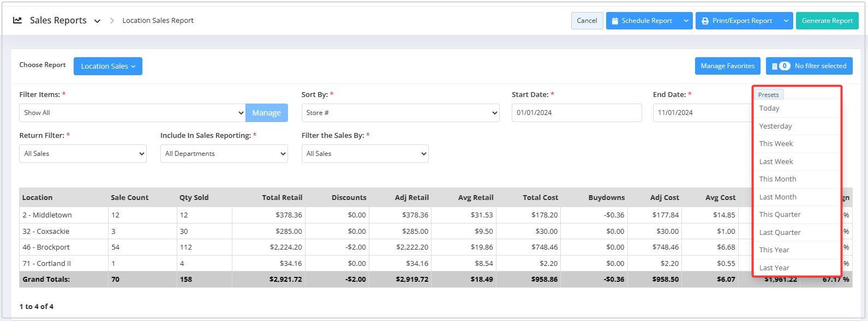Image resolution: width=868 pixels, height=321 pixels.
Task: Select the Last Year preset
Action: tap(796, 268)
